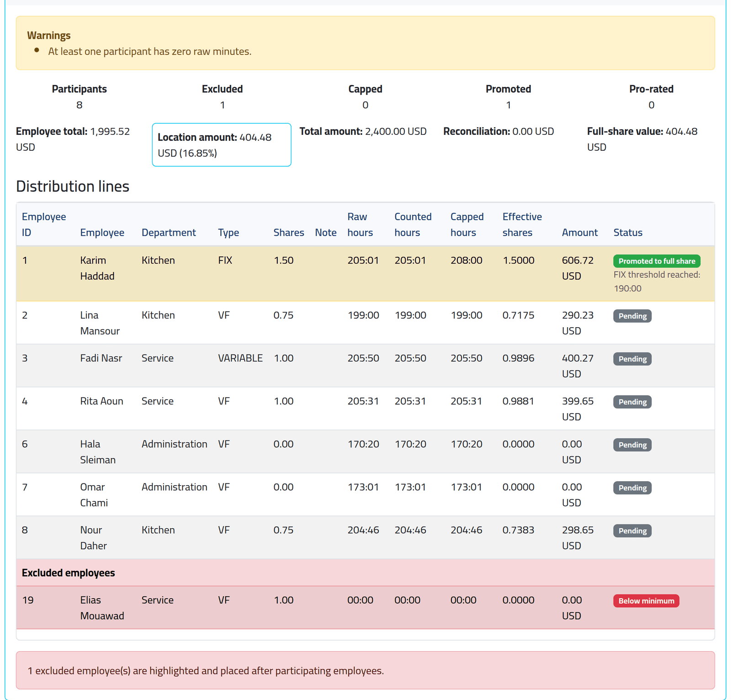731x700 pixels.
Task: Click the effective shares value 0.7383
Action: [x=518, y=530]
